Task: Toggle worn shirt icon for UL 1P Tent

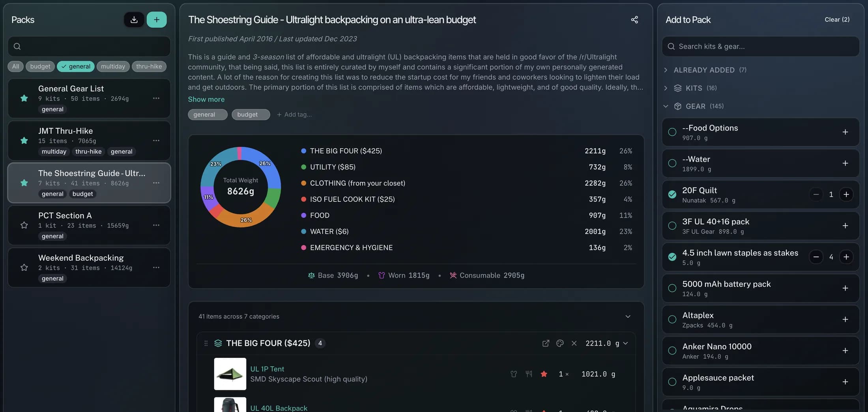Action: pyautogui.click(x=514, y=374)
